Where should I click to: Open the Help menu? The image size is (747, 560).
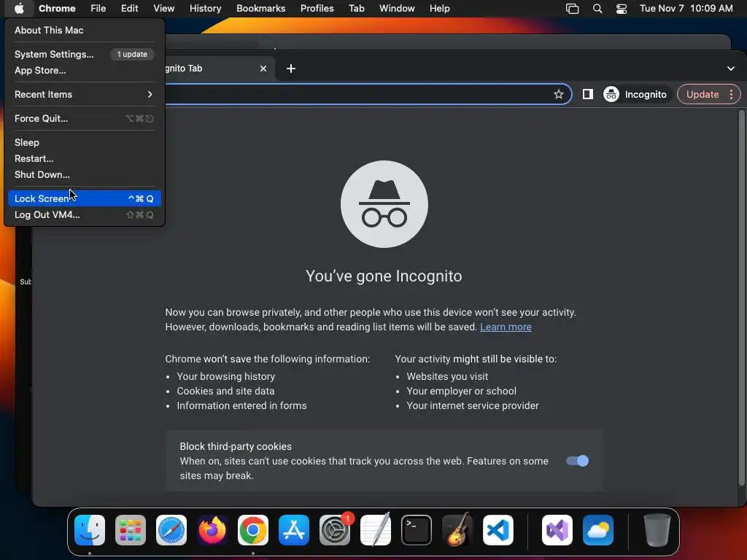pyautogui.click(x=439, y=9)
